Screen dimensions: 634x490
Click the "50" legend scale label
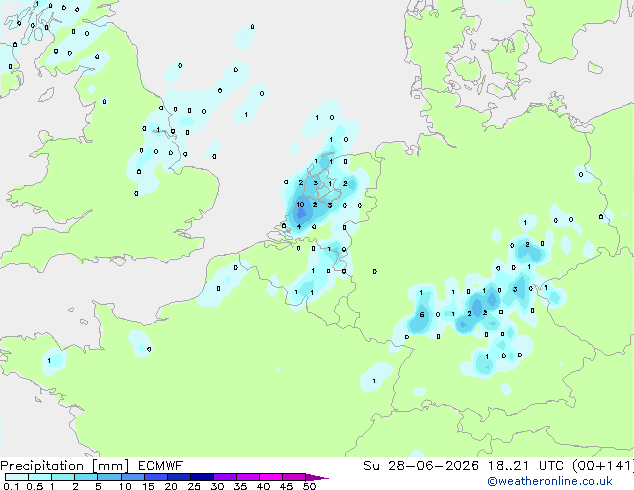click(x=309, y=486)
